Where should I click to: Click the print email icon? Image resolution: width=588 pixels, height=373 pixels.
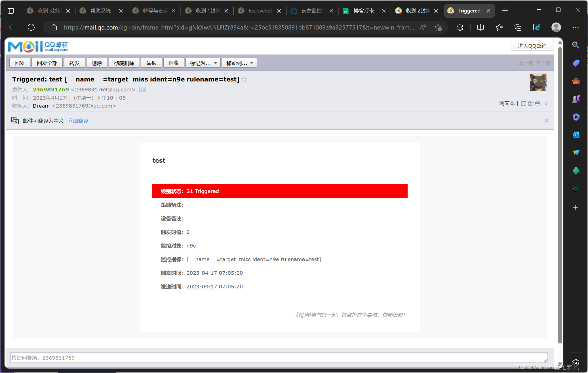538,104
